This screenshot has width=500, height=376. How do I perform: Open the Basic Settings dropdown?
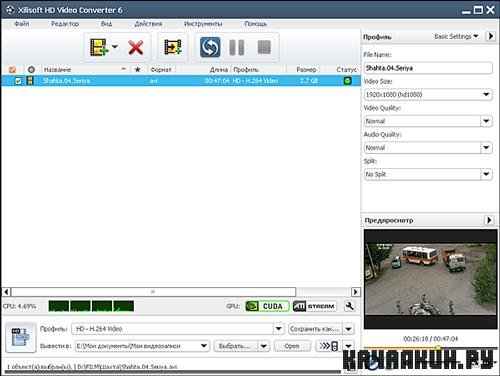pos(456,36)
